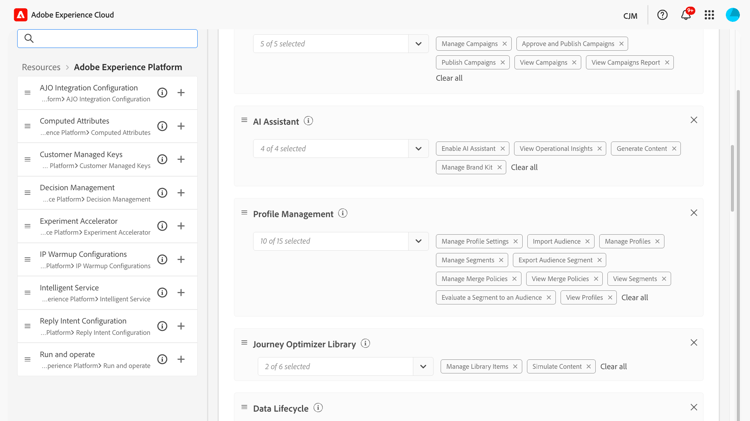Click the user profile avatar

(x=733, y=15)
